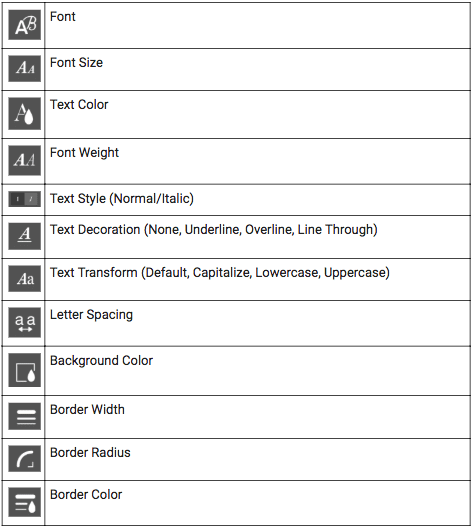Click the Text Decoration description text
Viewport: 474px width, 528px height.
pos(214,230)
